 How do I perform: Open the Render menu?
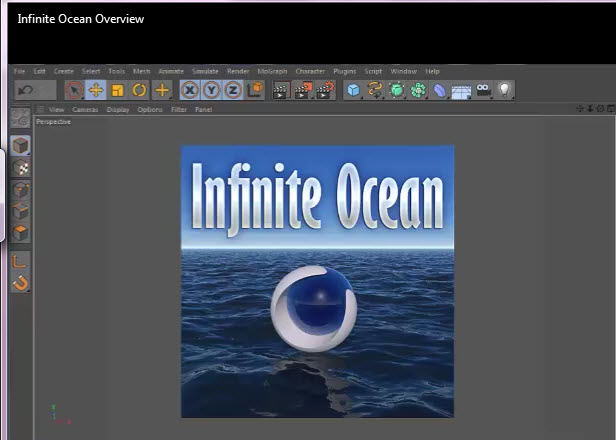tap(238, 71)
